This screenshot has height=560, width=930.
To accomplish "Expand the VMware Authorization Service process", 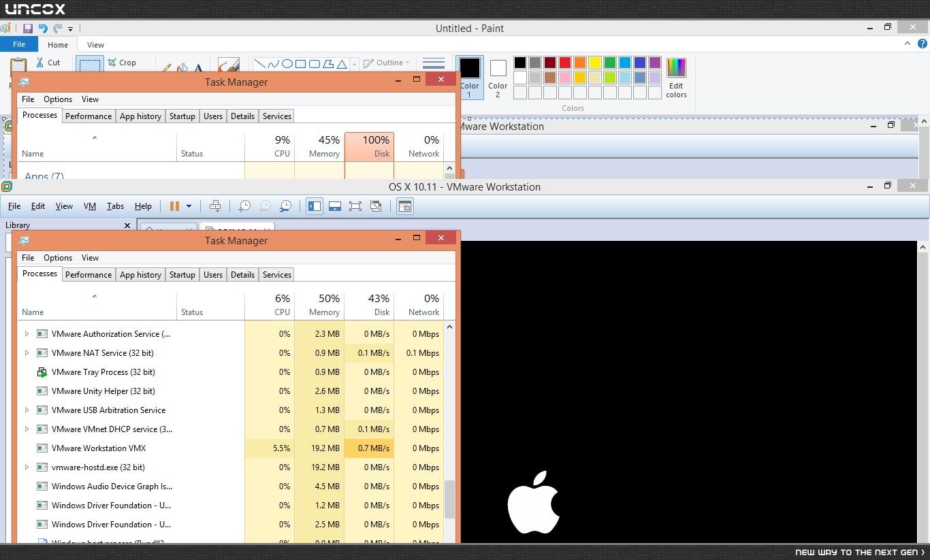I will click(27, 334).
